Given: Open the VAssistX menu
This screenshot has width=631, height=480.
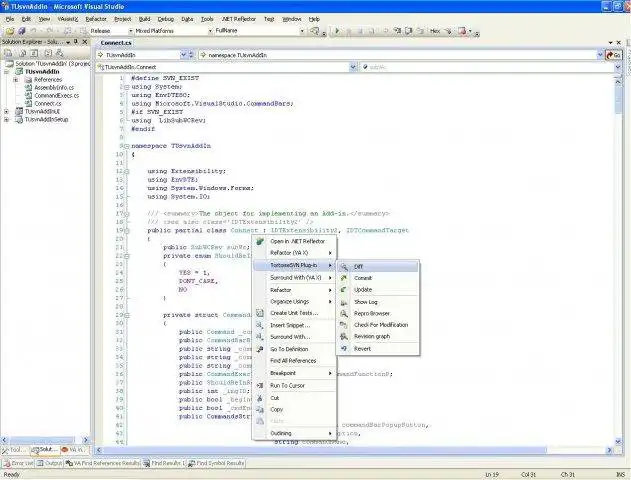Looking at the screenshot, I should pos(68,19).
